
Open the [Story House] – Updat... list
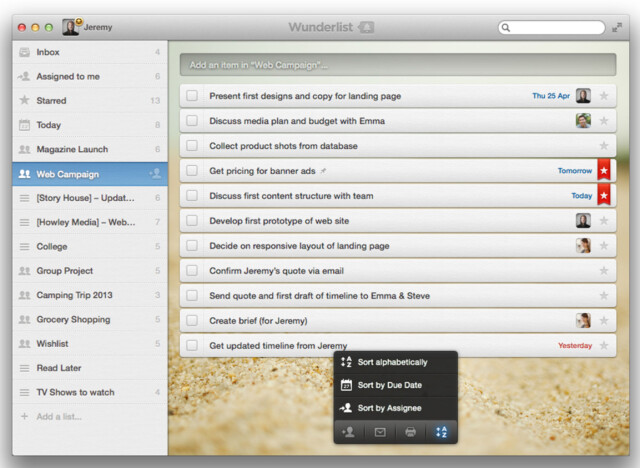90,198
